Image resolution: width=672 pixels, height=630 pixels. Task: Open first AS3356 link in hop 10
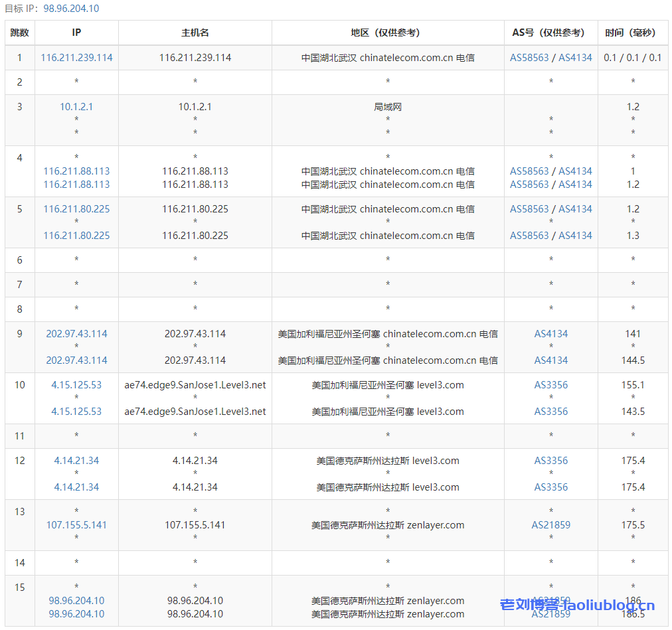tap(550, 385)
